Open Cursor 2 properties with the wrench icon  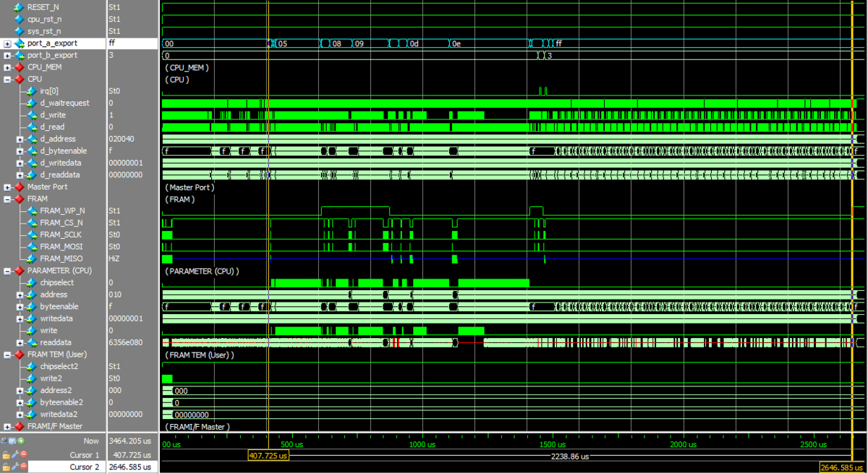coord(14,467)
